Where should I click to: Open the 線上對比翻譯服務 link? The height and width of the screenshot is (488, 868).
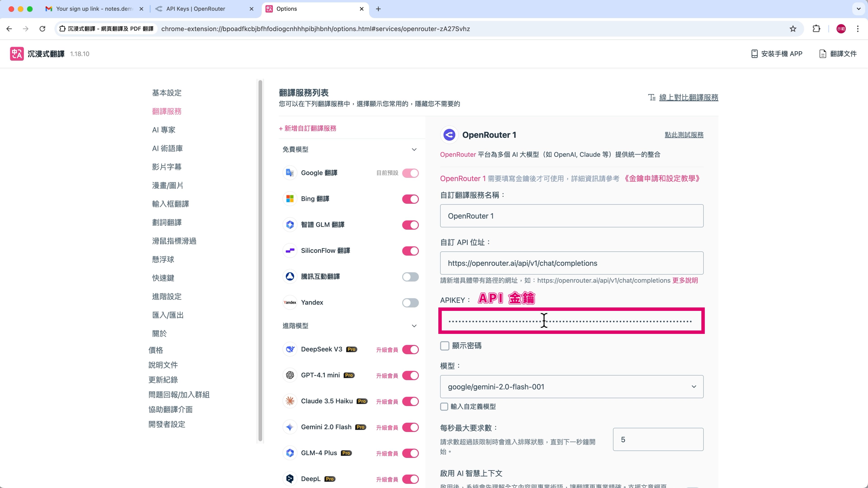click(x=688, y=98)
